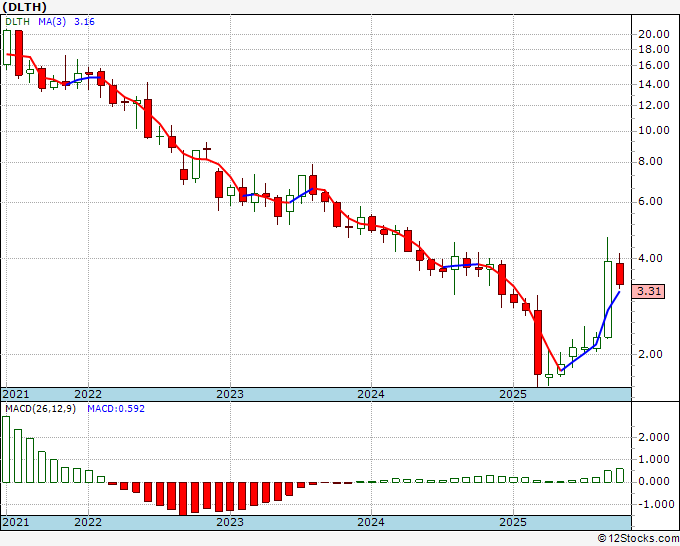Click the MACD(26,12,9) indicator label
The image size is (680, 546).
(x=40, y=409)
